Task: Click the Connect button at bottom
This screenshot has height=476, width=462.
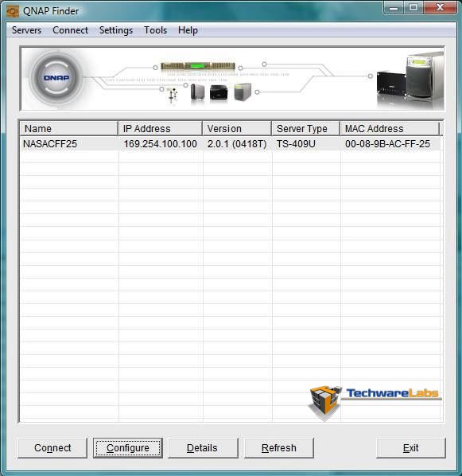Action: [x=52, y=448]
